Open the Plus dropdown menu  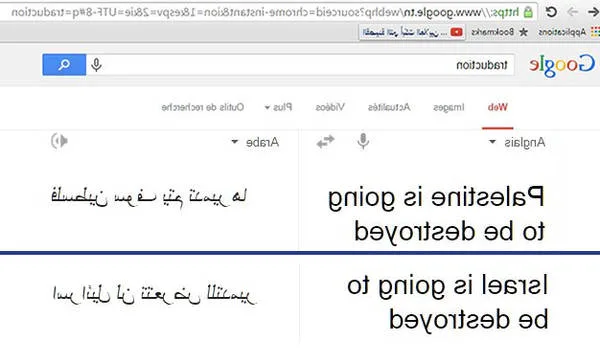point(279,107)
